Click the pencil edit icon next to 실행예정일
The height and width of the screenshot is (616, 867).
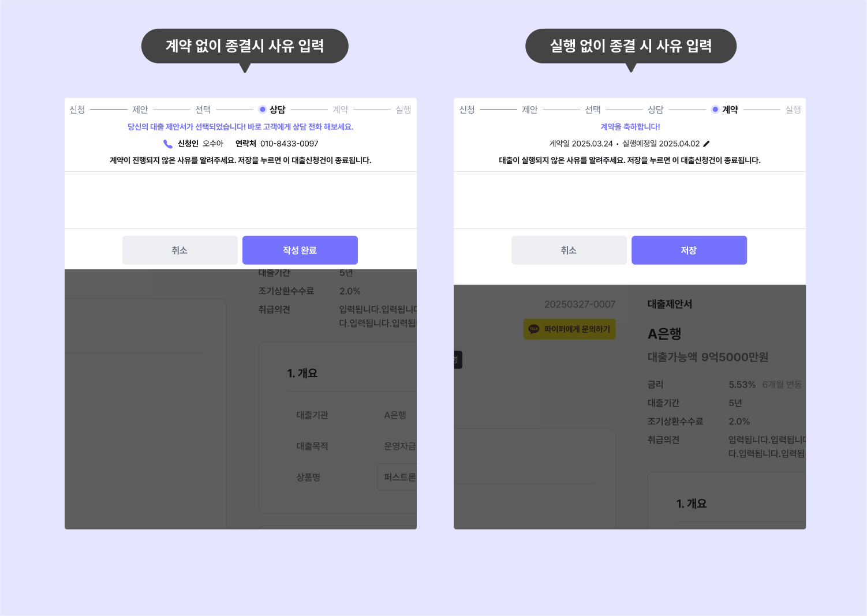pos(707,144)
